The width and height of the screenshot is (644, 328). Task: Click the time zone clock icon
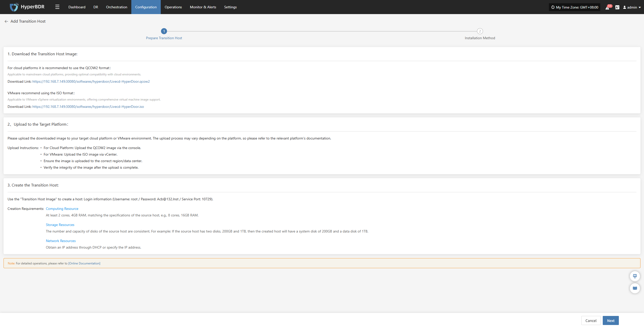[553, 7]
